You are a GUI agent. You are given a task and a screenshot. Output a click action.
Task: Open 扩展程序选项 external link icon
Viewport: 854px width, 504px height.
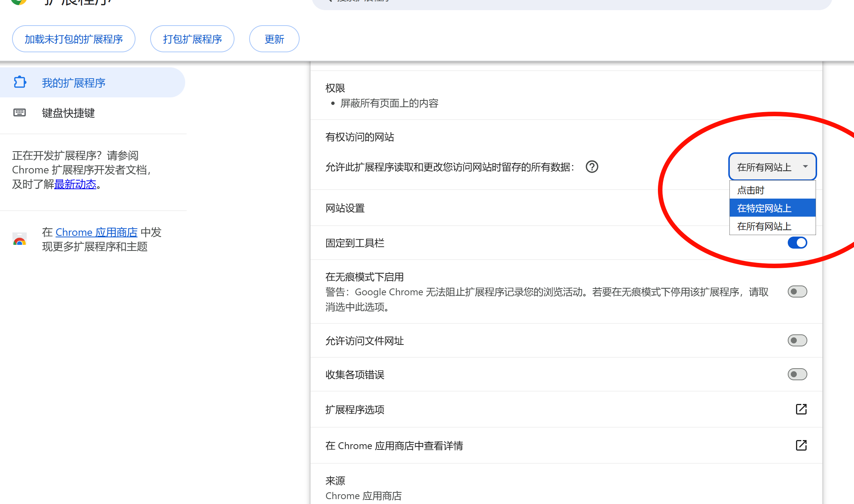801,409
